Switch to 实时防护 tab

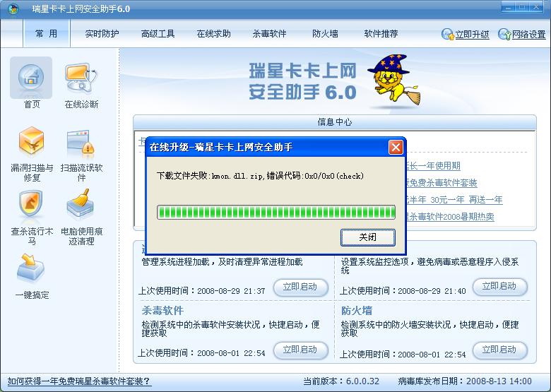(x=102, y=34)
